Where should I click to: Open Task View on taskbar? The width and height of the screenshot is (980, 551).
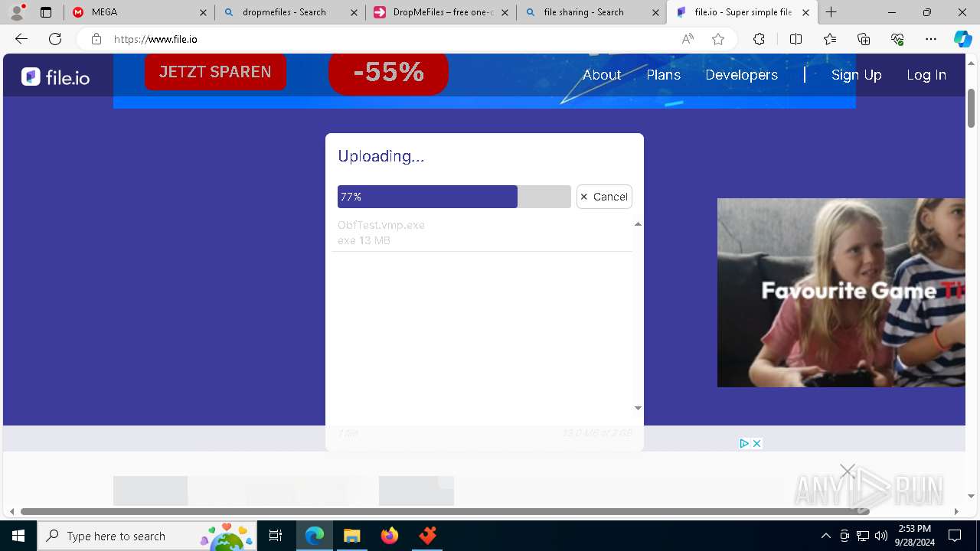point(276,536)
